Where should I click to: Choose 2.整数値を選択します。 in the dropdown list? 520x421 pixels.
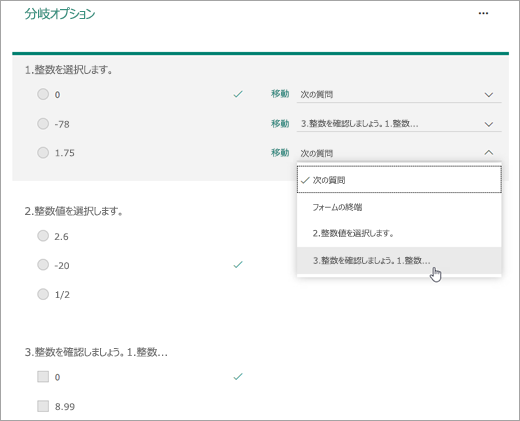[399, 233]
